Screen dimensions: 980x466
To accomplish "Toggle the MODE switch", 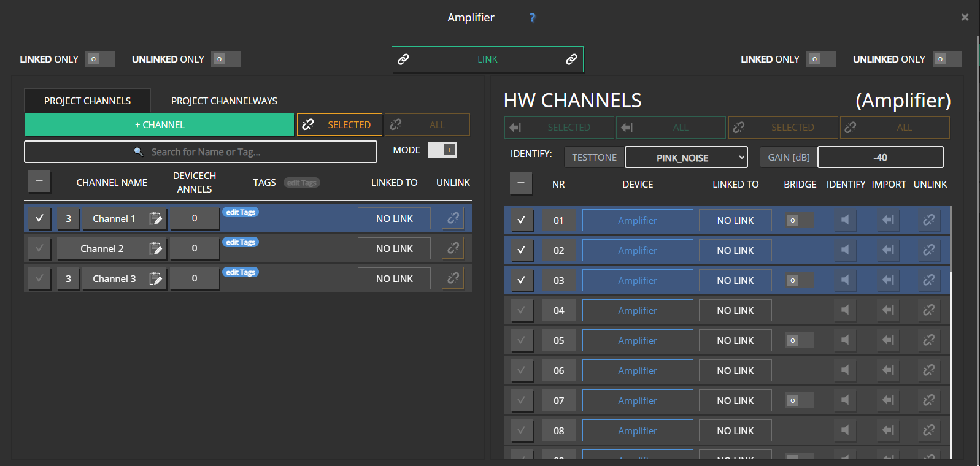I will click(442, 150).
